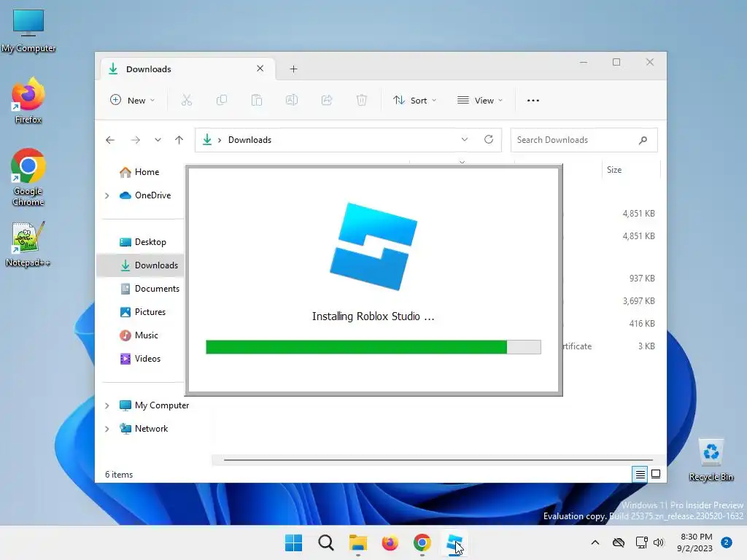Click the Delete trash icon in toolbar
The width and height of the screenshot is (747, 560).
362,100
